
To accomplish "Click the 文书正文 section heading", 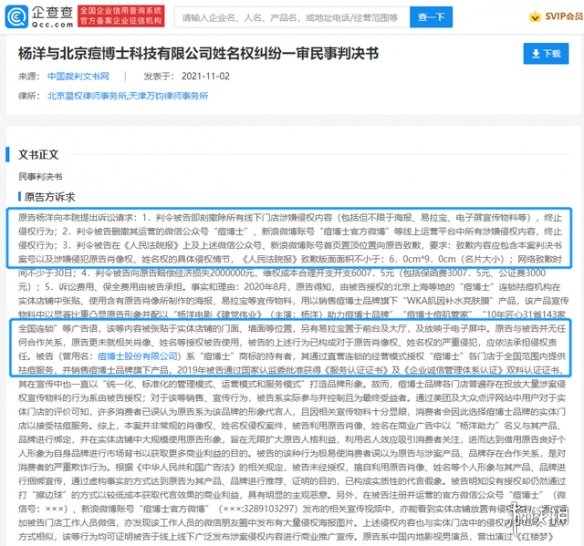I will (38, 155).
